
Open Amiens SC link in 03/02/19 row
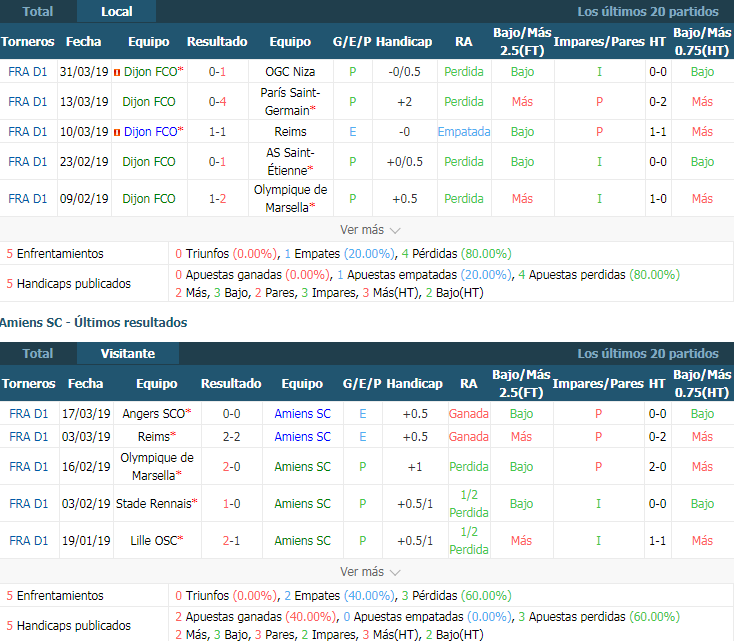(302, 503)
